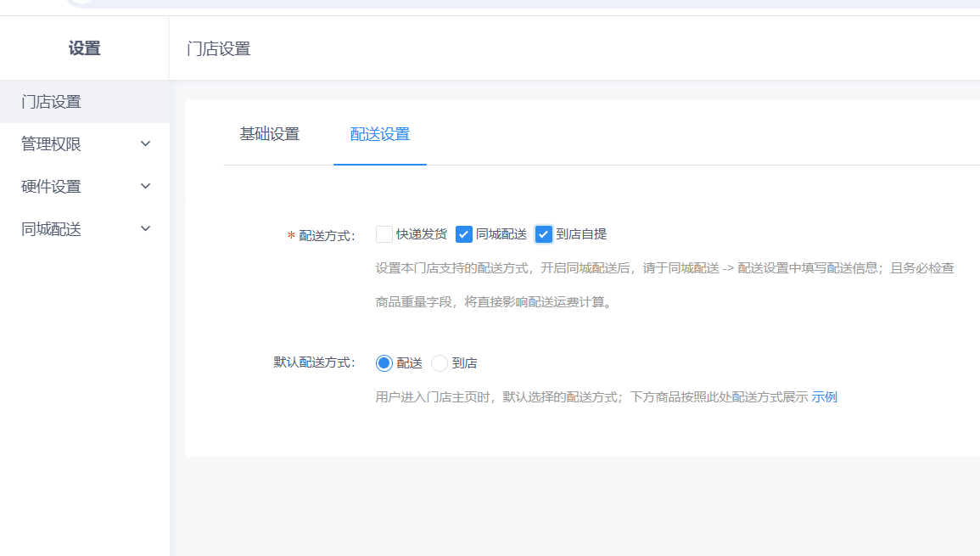980x556 pixels.
Task: Open the 示例 example link
Action: [824, 396]
